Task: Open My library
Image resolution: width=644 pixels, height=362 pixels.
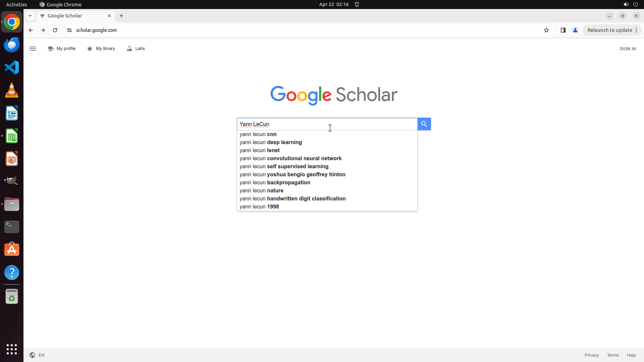Action: (x=101, y=49)
